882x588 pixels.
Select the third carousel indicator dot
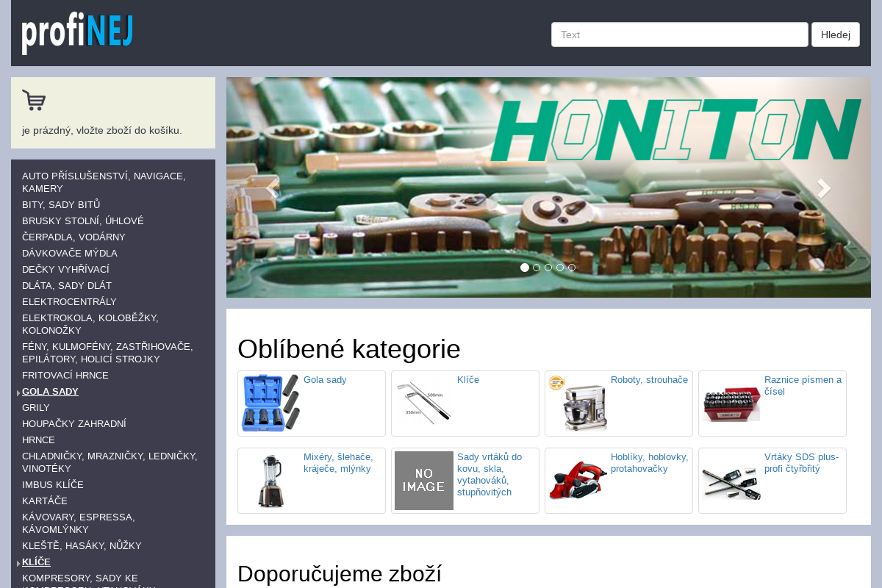[548, 268]
